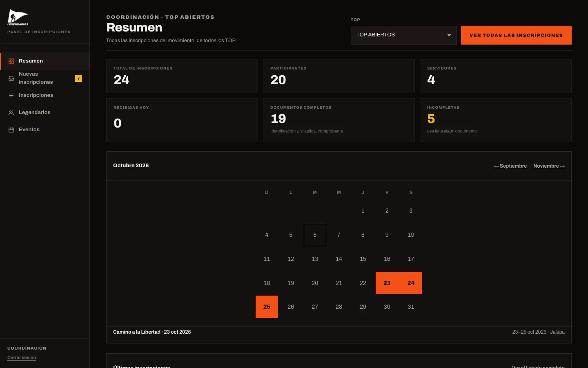Select highlighted day 25 in calendar
This screenshot has width=588, height=368.
(267, 307)
